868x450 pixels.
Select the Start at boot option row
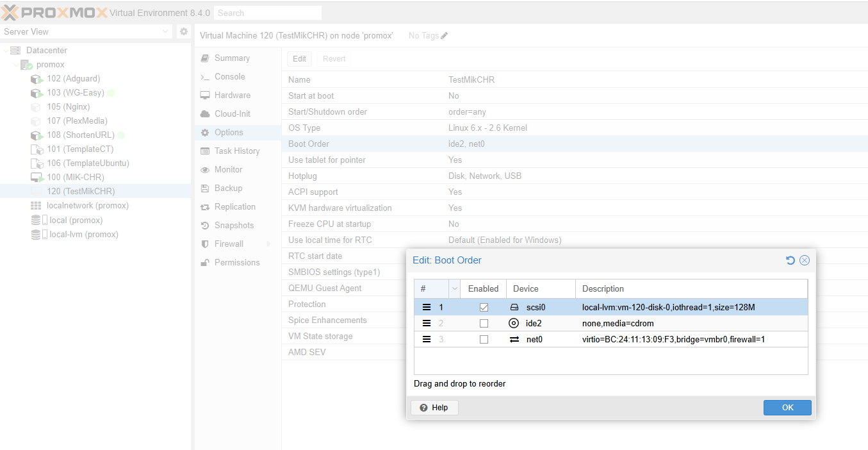575,96
